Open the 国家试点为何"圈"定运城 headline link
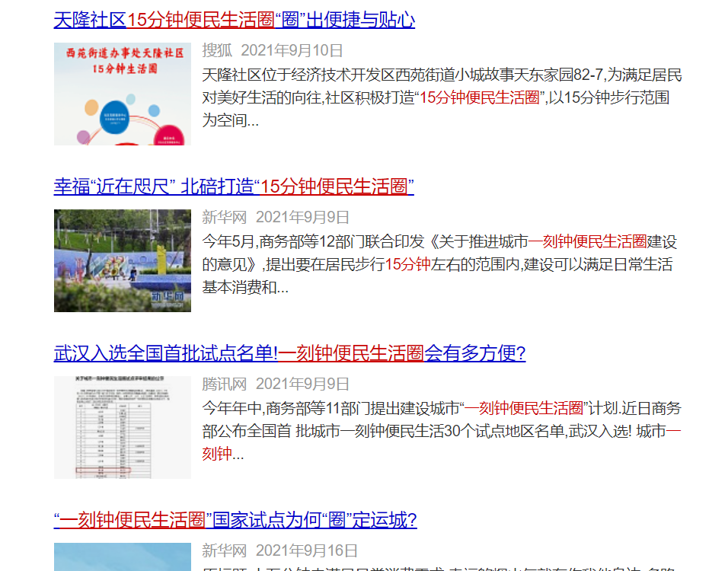The width and height of the screenshot is (728, 571). coord(235,520)
